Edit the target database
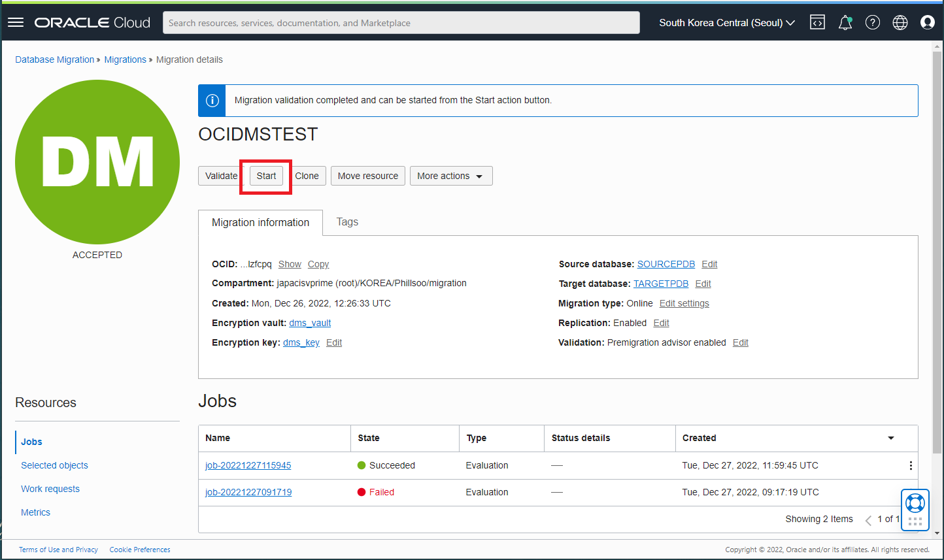The image size is (944, 560). [x=703, y=284]
